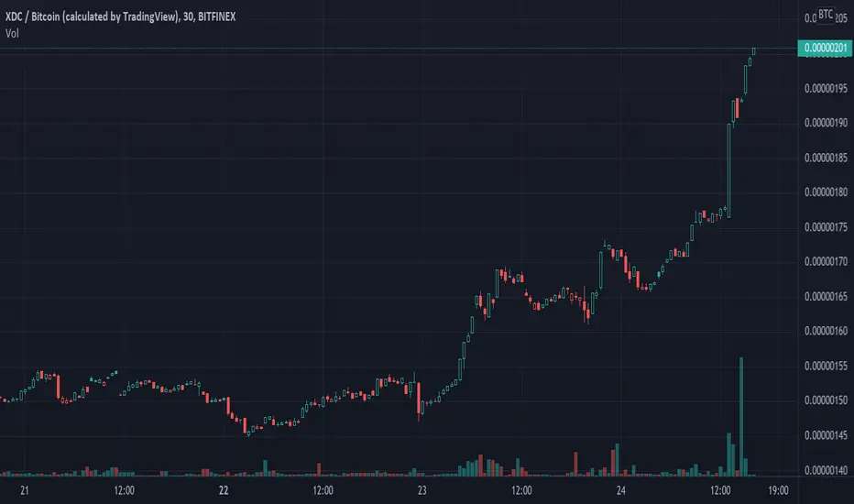Click the tallest green volume bar
854x504 pixels.
click(741, 417)
